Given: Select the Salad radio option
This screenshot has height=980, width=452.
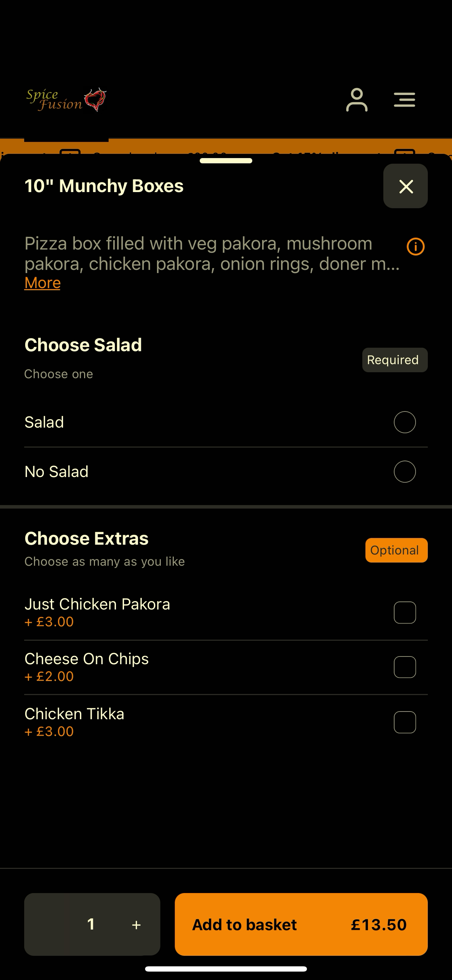Looking at the screenshot, I should (404, 422).
